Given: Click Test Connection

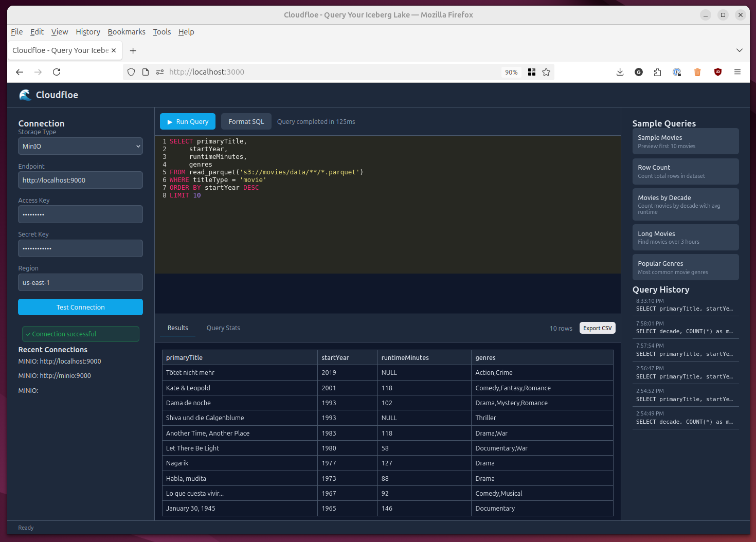Looking at the screenshot, I should (80, 307).
